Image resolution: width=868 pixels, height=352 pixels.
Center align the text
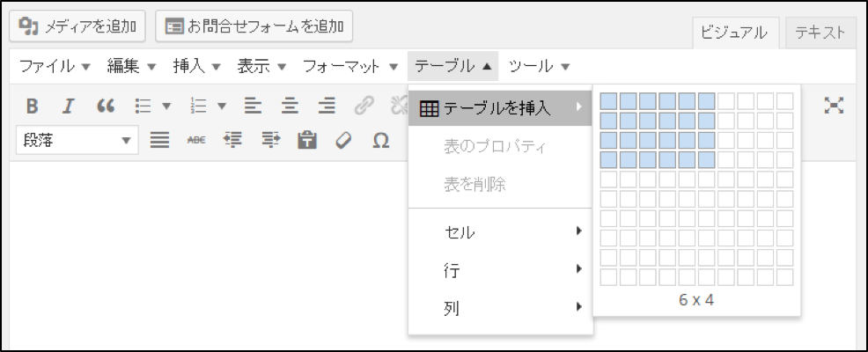point(290,106)
